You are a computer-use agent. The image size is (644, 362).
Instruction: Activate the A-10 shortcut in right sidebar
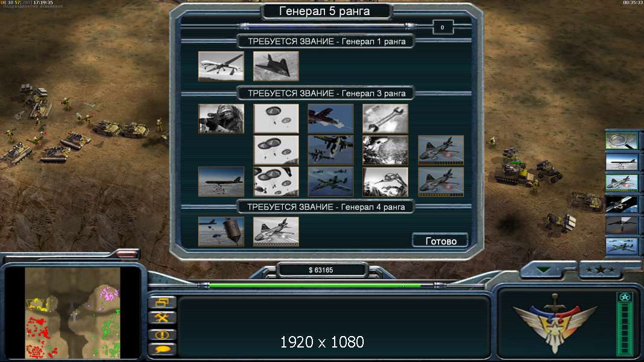(622, 183)
